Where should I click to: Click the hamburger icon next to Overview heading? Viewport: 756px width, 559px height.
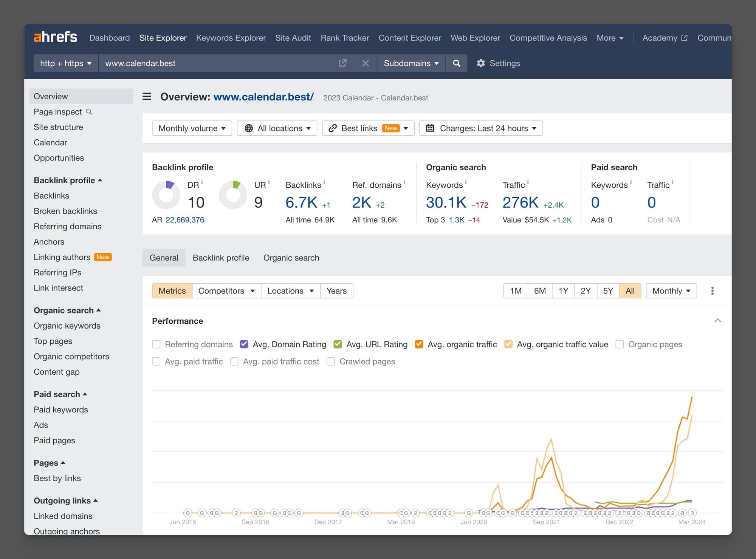(x=146, y=96)
